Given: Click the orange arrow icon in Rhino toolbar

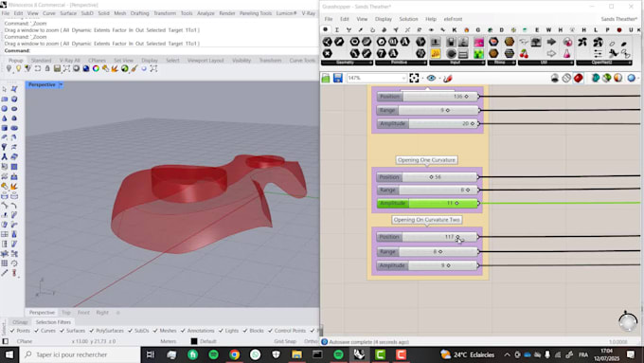Looking at the screenshot, I should (115, 68).
